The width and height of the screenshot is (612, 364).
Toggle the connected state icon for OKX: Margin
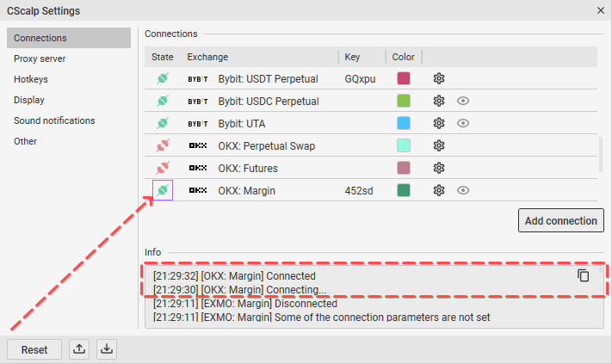pyautogui.click(x=163, y=190)
